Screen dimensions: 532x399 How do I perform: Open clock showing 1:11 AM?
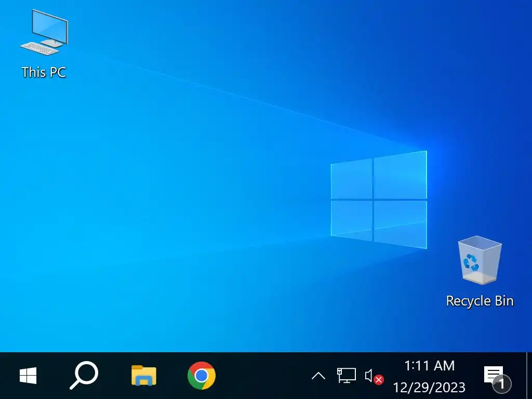click(x=429, y=376)
